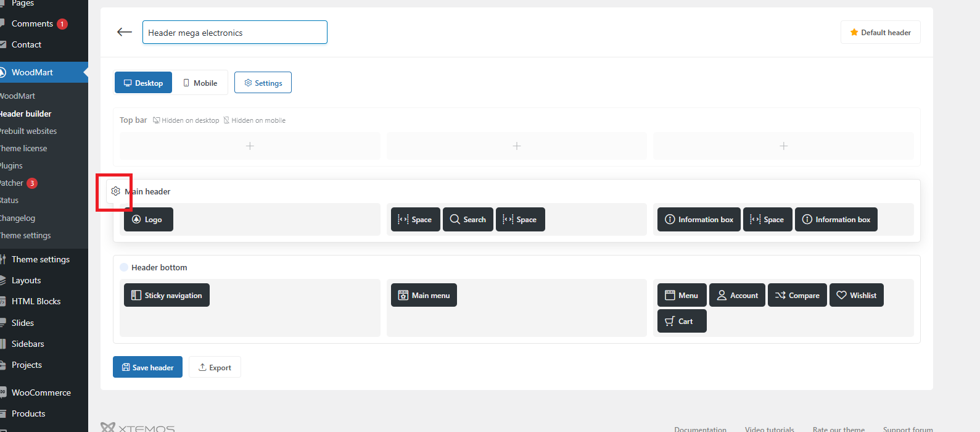Open Prebuilt websites submenu item
The image size is (980, 432).
pyautogui.click(x=28, y=131)
